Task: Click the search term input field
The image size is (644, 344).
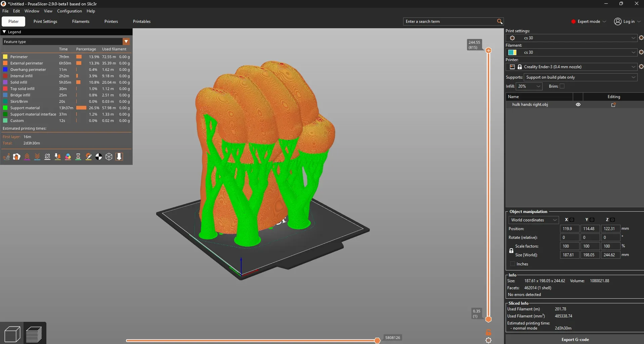Action: coord(450,21)
